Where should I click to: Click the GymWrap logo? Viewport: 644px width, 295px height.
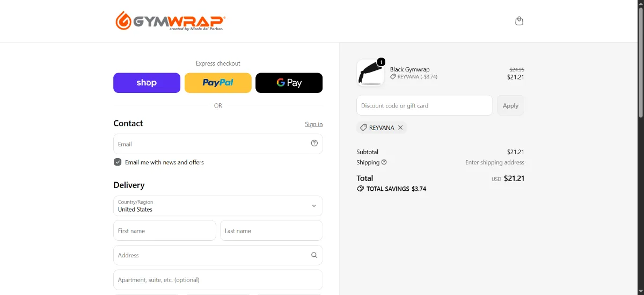pos(170,21)
